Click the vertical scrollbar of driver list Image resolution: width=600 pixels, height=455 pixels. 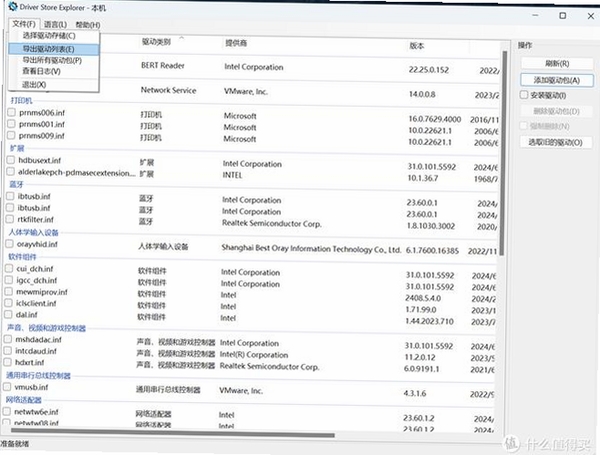point(504,153)
